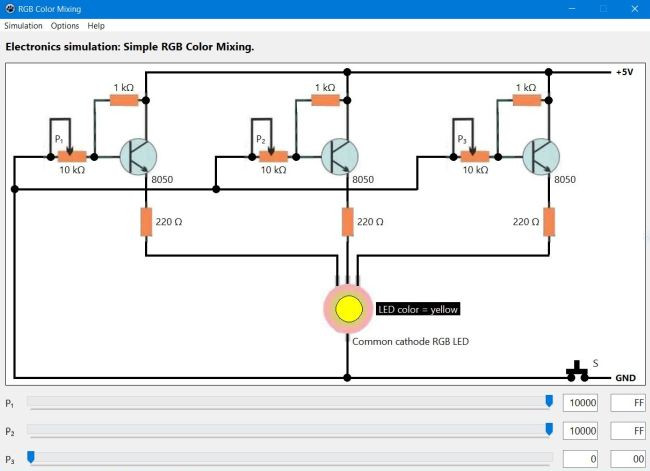The image size is (650, 471).
Task: Click the middle 1 kΩ resistor
Action: 325,100
